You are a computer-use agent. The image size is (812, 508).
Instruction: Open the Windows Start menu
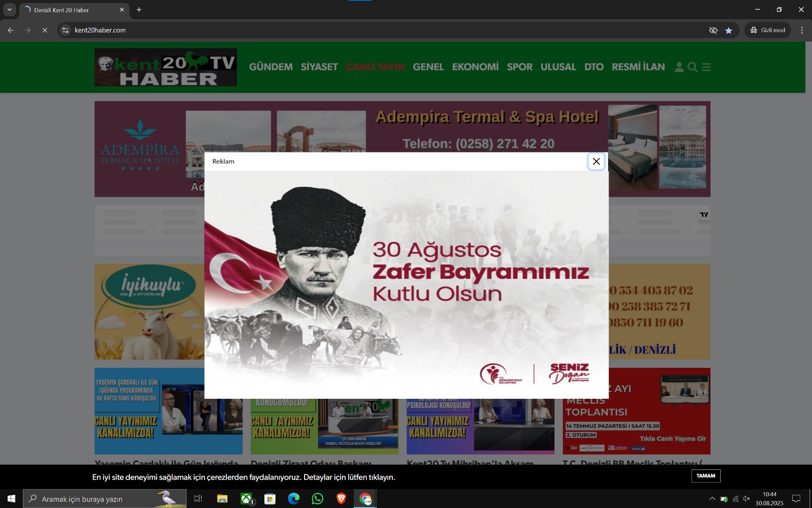[11, 499]
